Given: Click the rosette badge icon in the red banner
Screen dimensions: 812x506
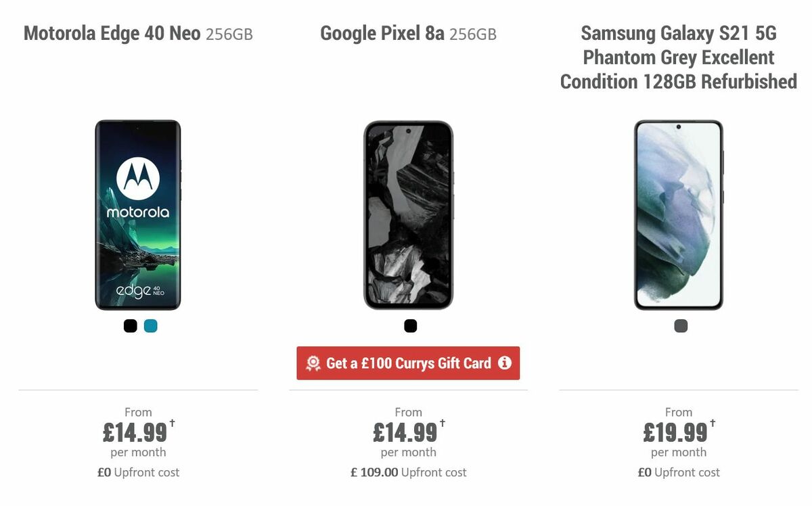Looking at the screenshot, I should pos(313,363).
